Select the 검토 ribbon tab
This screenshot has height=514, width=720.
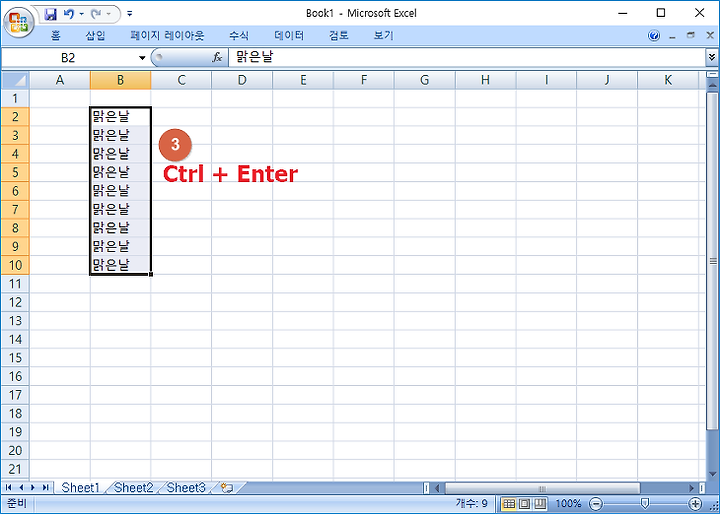[x=339, y=35]
